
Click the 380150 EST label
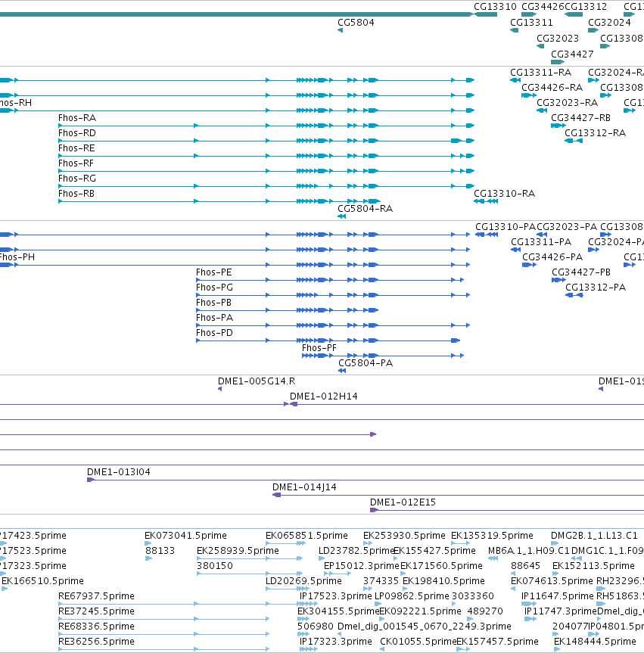(x=214, y=566)
